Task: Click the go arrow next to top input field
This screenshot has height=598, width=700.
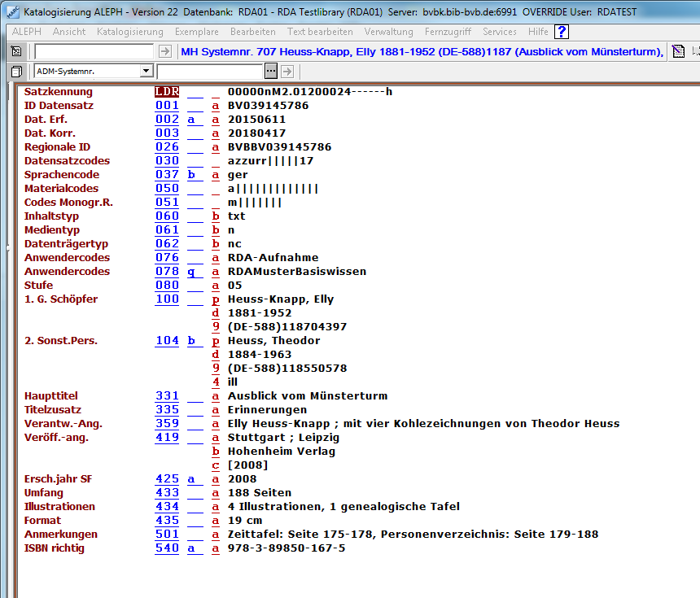Action: pyautogui.click(x=165, y=51)
